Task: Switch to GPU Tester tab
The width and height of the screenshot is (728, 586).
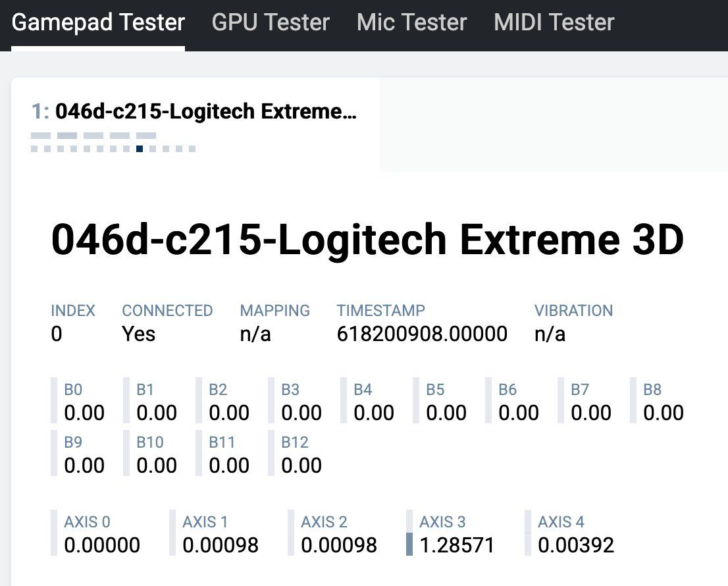Action: (271, 22)
